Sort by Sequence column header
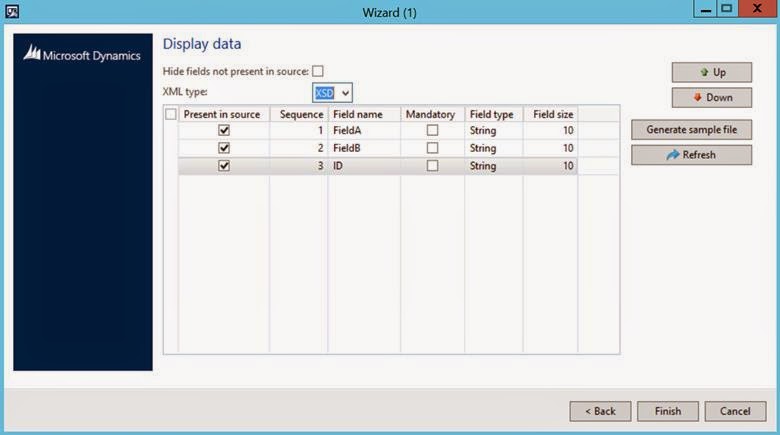This screenshot has width=780, height=435. click(298, 114)
